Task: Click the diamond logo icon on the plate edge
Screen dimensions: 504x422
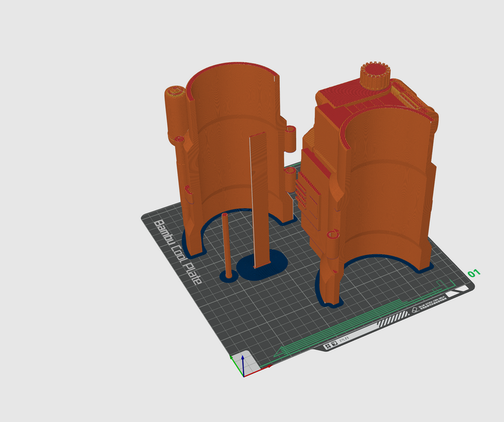Action: 414,311
